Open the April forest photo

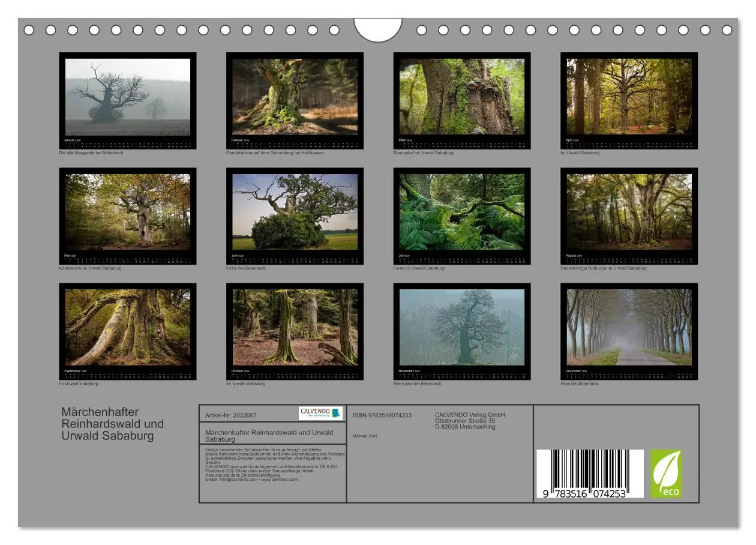click(x=629, y=97)
